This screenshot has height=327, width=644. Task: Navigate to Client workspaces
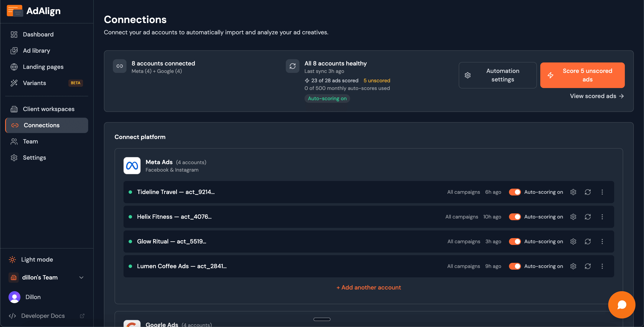46,109
